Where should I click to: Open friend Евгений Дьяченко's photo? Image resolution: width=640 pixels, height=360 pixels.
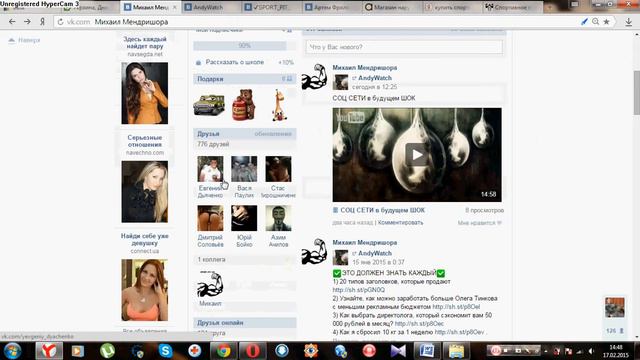pos(210,169)
